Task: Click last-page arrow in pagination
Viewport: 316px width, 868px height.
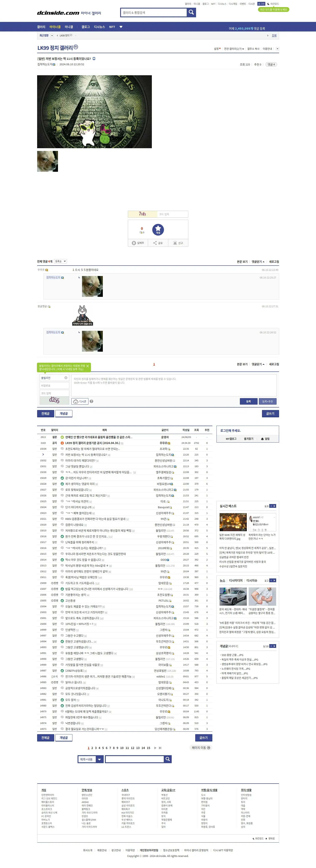Action: (x=160, y=748)
